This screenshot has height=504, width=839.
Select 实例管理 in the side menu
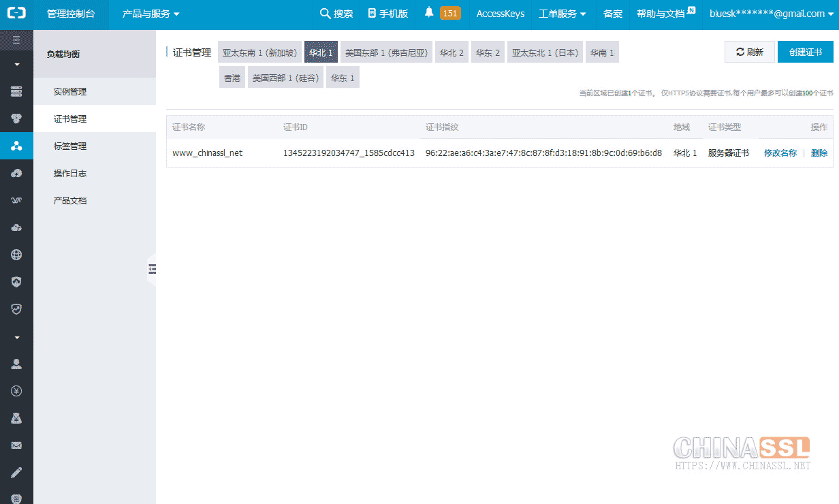tap(70, 92)
